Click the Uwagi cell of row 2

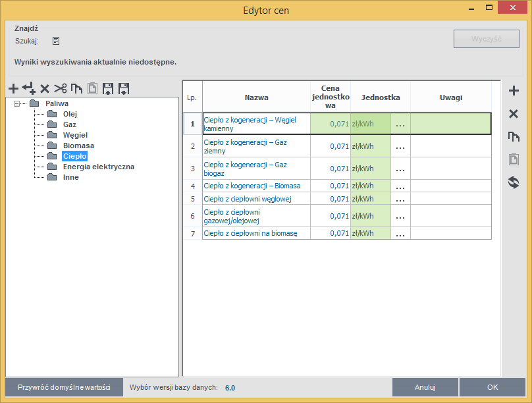(451, 146)
